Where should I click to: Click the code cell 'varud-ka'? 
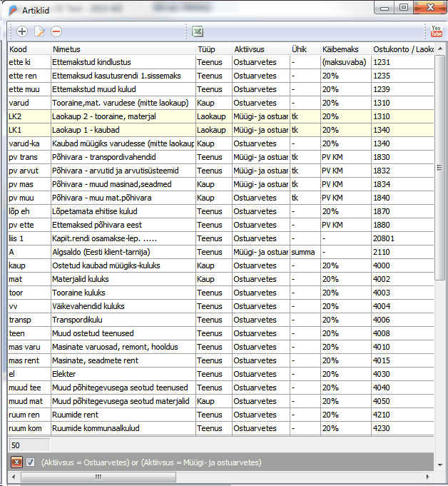pyautogui.click(x=29, y=143)
